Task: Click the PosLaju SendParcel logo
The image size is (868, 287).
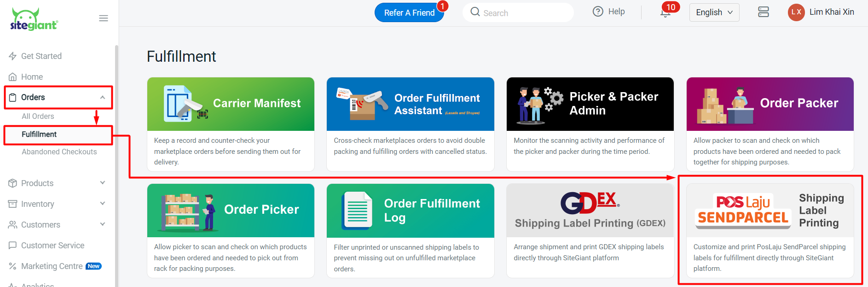Action: coord(743,211)
